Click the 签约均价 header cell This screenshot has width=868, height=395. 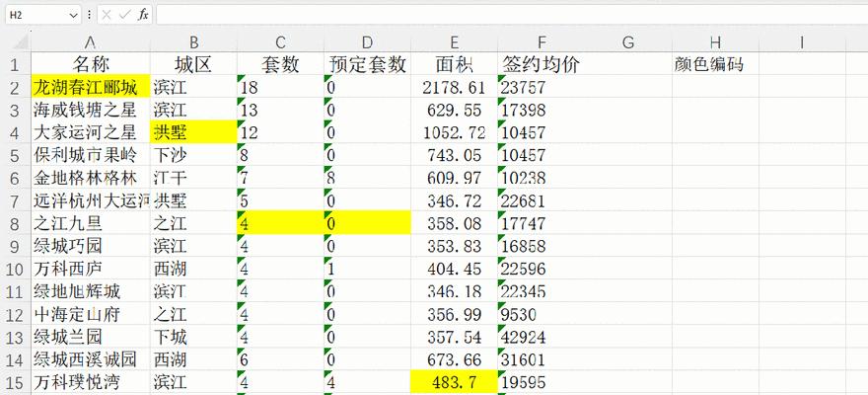pos(542,64)
